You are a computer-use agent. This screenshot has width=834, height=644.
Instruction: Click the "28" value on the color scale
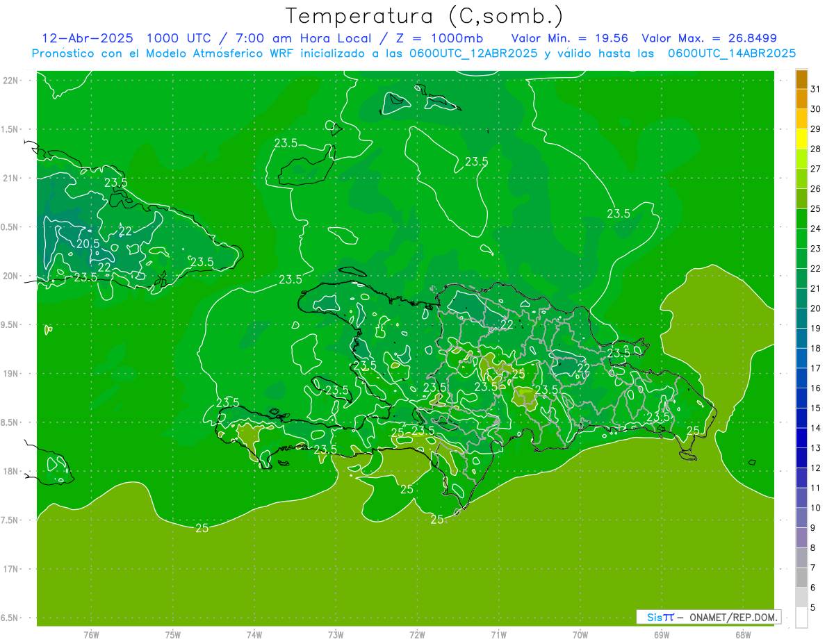pyautogui.click(x=815, y=149)
